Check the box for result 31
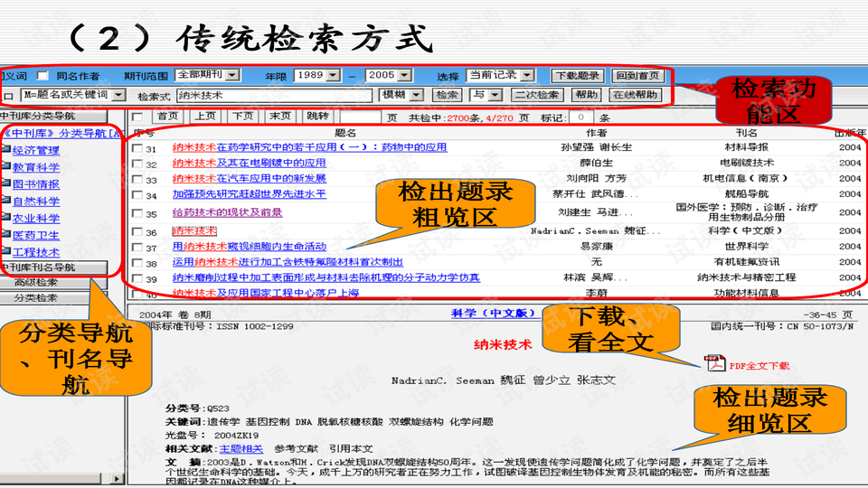Screen dimensions: 868x488 [x=137, y=148]
